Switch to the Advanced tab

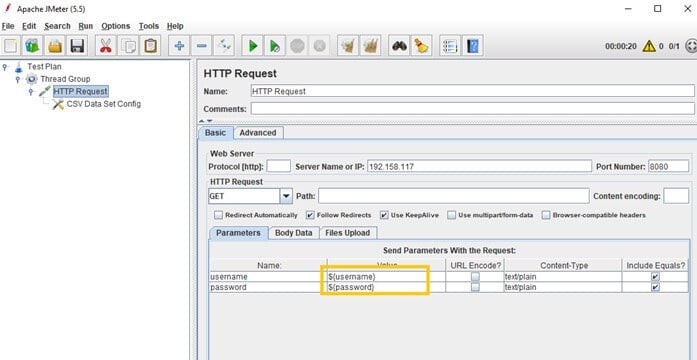[x=258, y=132]
